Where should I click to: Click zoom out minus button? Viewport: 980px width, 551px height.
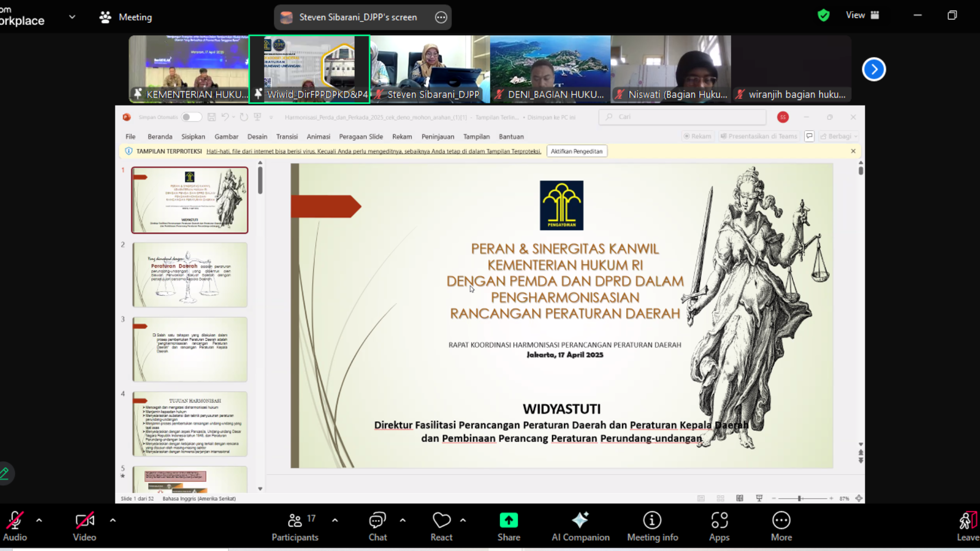[x=774, y=498]
